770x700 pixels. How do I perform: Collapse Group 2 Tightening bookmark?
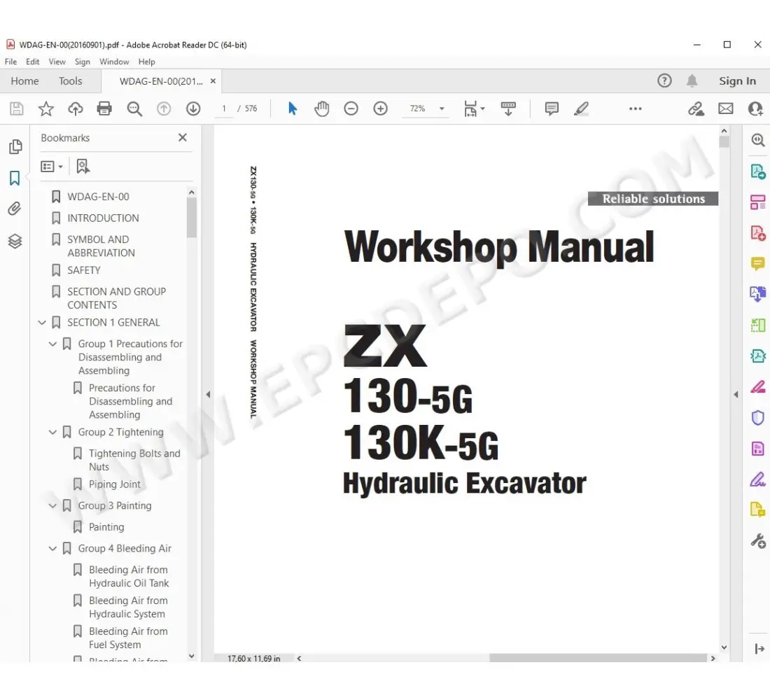coord(52,433)
